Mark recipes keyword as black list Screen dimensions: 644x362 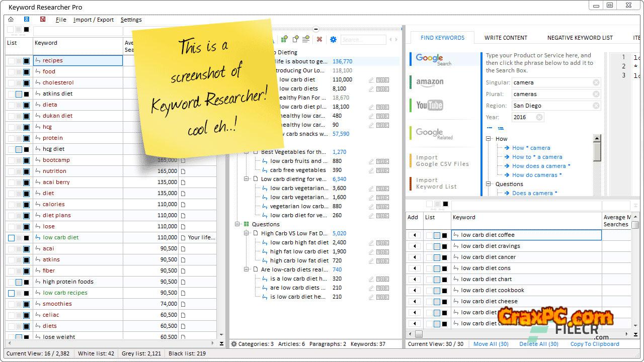point(27,61)
